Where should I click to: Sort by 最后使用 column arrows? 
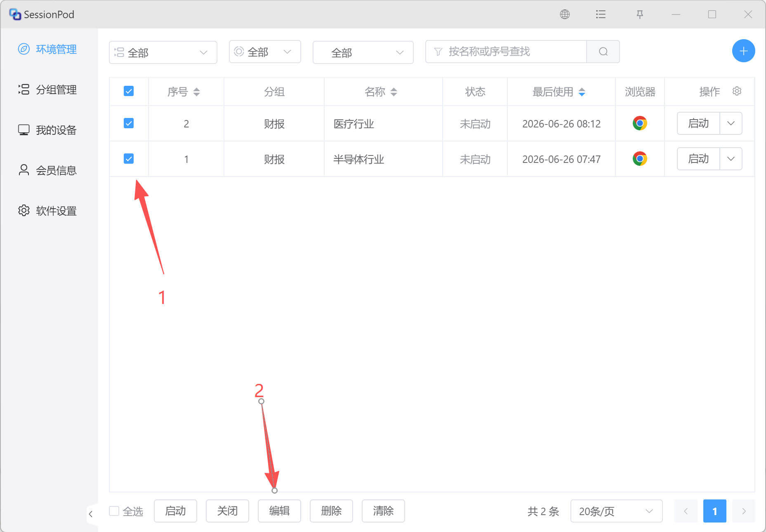point(582,92)
